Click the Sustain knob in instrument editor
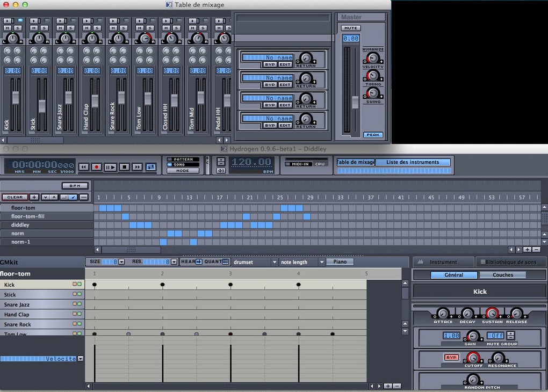Viewport: 548px width, 392px height. point(492,313)
